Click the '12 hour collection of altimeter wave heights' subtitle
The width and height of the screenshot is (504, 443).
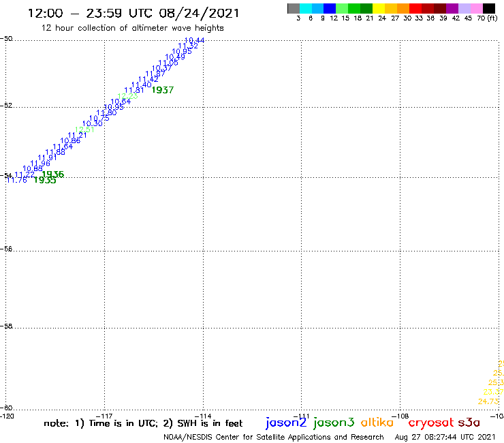click(x=132, y=28)
